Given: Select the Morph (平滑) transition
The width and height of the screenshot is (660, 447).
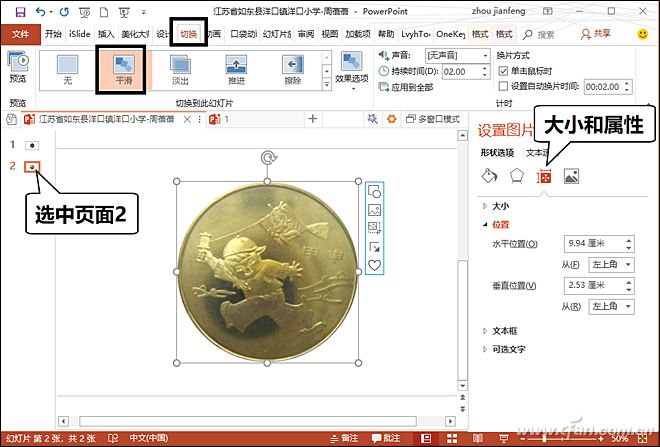Looking at the screenshot, I should click(124, 69).
